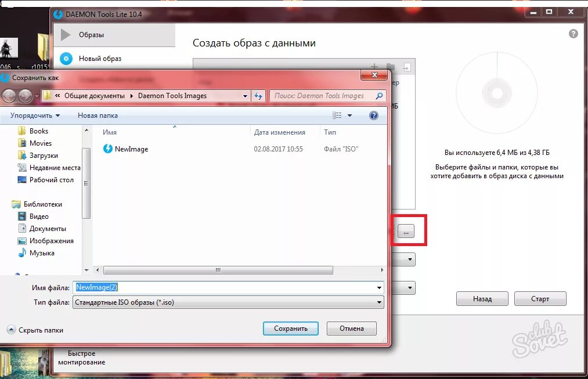Viewport: 588px width, 379px height.
Task: Open the Музыка library
Action: pos(36,253)
